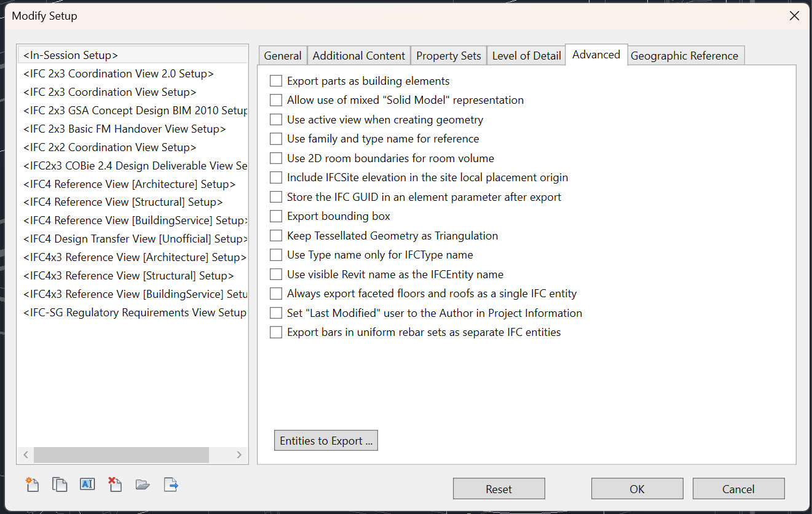Click left arrow of setup list scrollbar
Image resolution: width=812 pixels, height=514 pixels.
pyautogui.click(x=26, y=455)
